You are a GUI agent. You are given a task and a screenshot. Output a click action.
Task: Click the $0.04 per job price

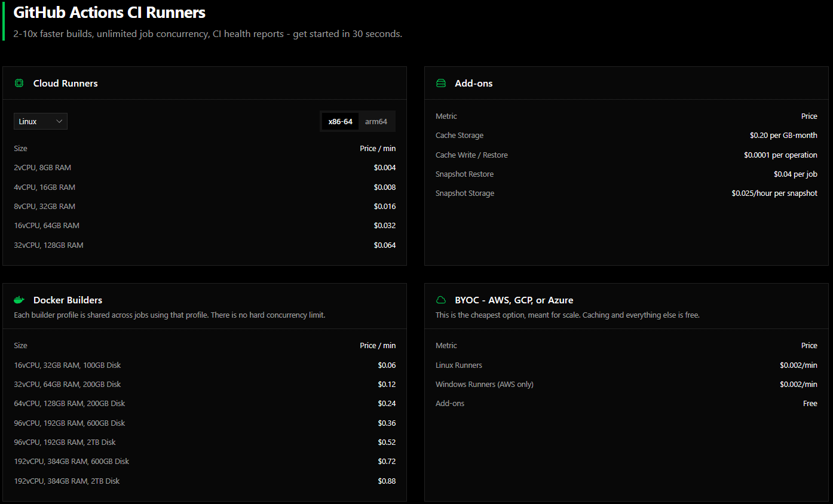[x=795, y=174]
